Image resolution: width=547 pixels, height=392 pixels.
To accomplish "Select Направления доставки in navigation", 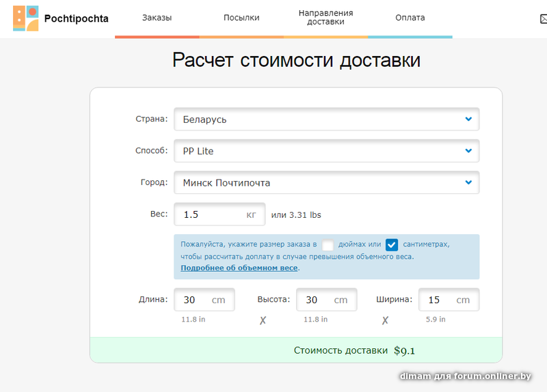I will [325, 18].
